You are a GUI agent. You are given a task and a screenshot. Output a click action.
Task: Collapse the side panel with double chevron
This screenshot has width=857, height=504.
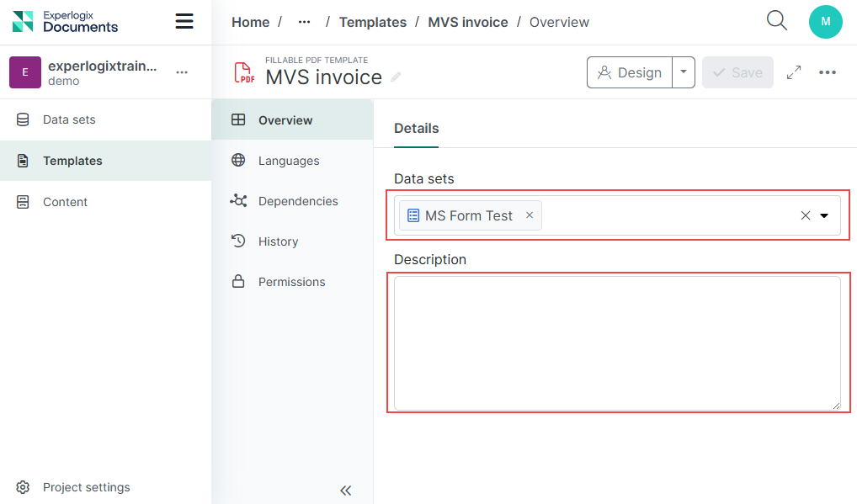pos(345,491)
